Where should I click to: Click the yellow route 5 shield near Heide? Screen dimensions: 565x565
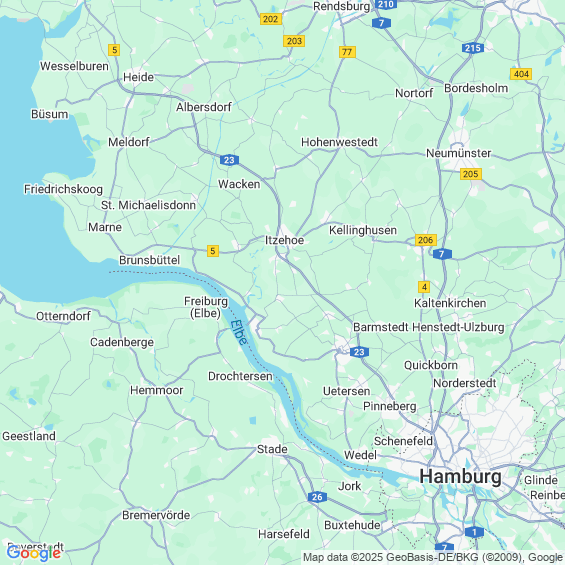114,50
